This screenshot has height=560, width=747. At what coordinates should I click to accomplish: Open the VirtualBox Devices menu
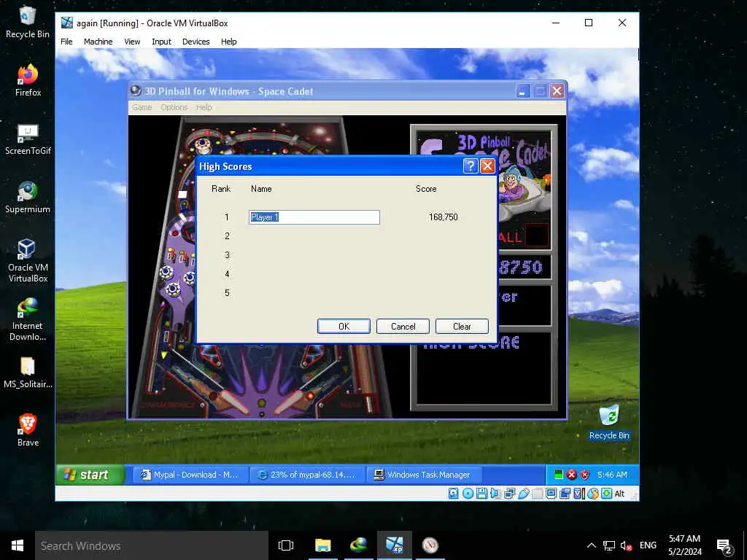(196, 42)
